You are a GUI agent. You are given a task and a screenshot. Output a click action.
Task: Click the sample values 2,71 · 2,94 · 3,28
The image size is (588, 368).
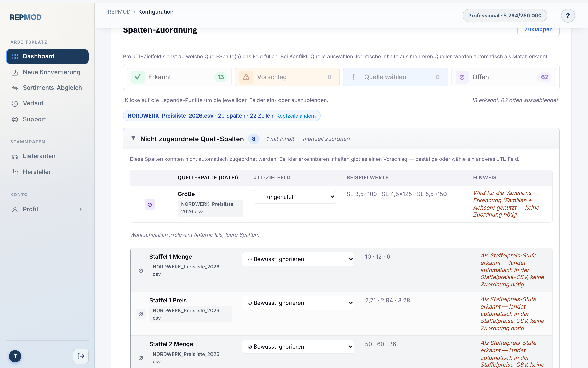pos(388,301)
